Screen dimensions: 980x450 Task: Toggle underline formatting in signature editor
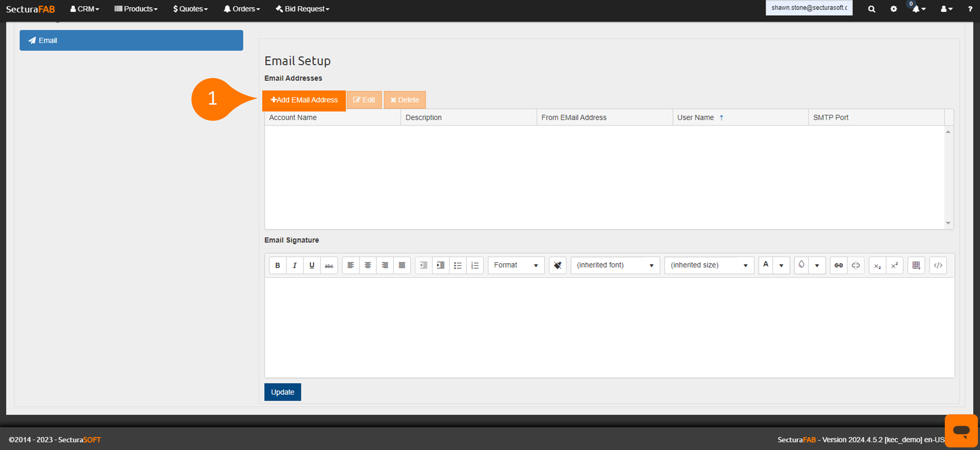312,265
